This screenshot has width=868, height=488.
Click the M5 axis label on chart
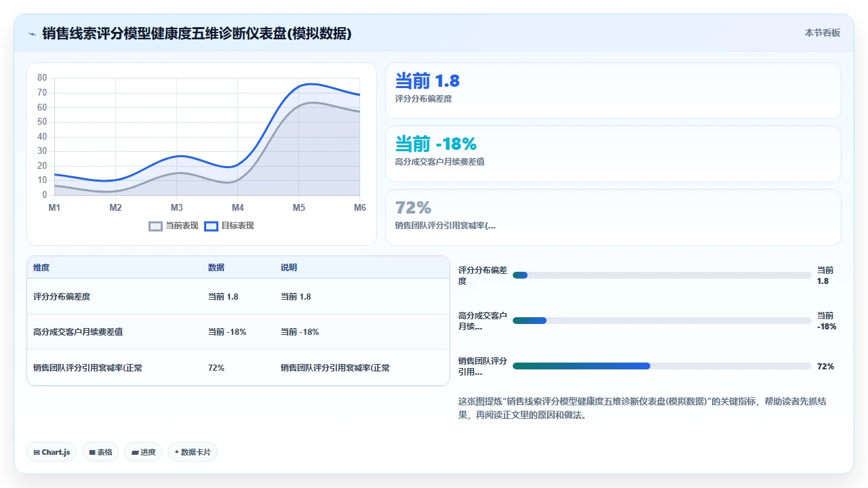tap(298, 207)
